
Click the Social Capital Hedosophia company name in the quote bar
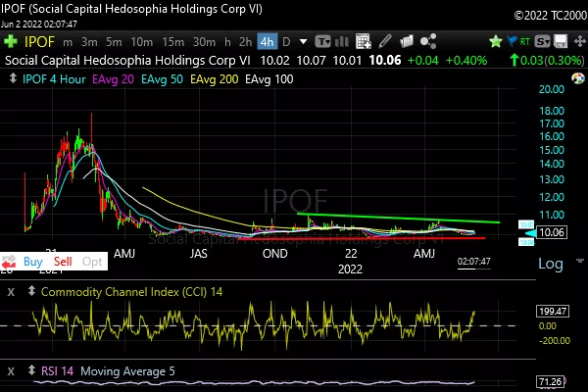point(127,61)
